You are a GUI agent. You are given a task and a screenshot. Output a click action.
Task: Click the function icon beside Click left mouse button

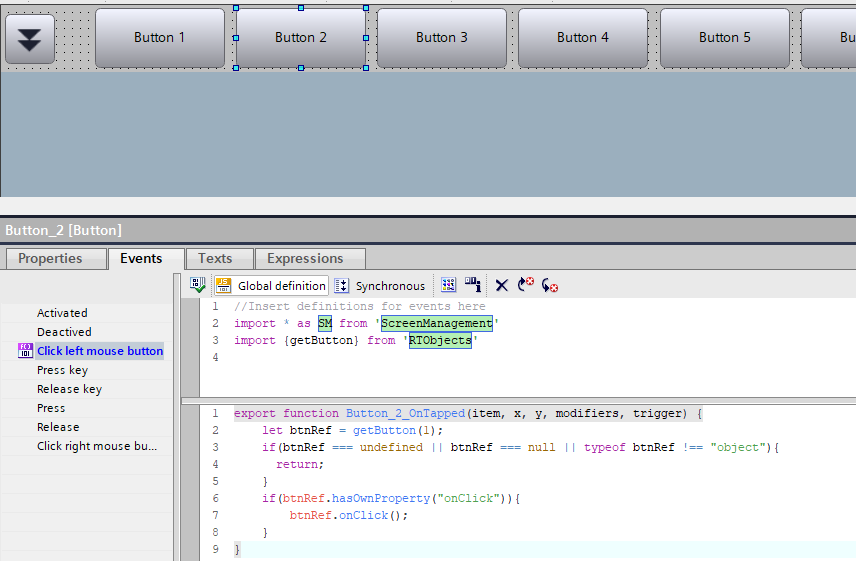25,351
